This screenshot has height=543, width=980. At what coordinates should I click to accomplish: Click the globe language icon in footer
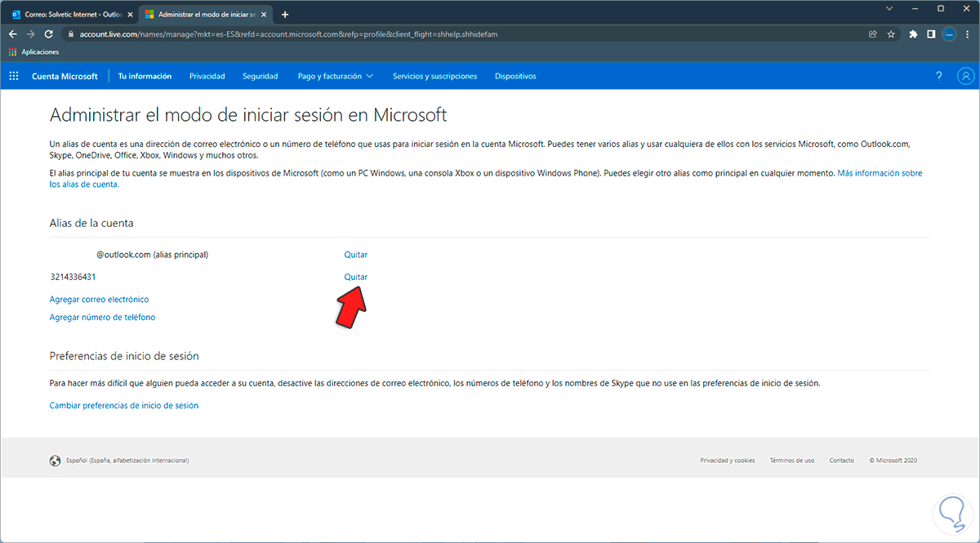[x=55, y=461]
